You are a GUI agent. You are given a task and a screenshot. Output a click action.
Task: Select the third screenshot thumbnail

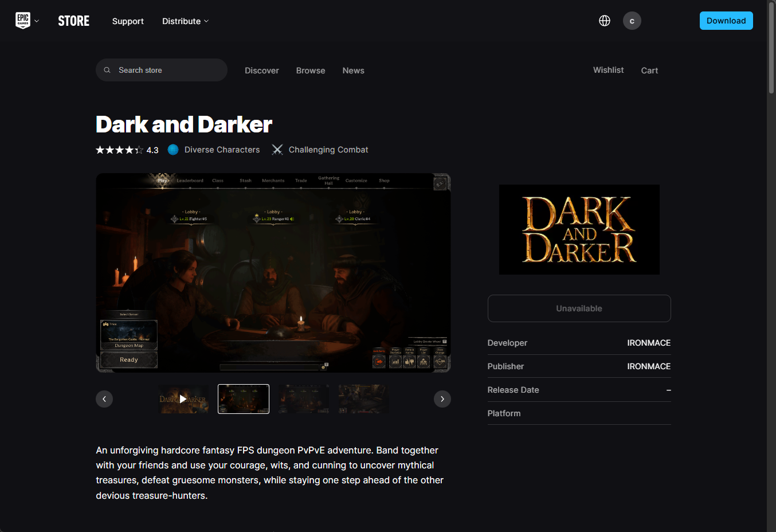coord(304,399)
